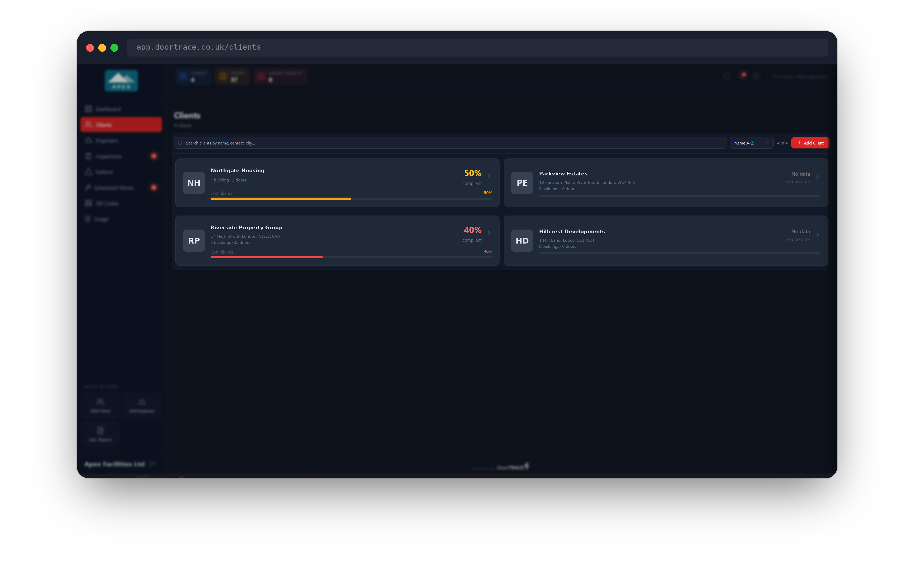Click '2 buildings · 35 doors' text

[x=230, y=242]
